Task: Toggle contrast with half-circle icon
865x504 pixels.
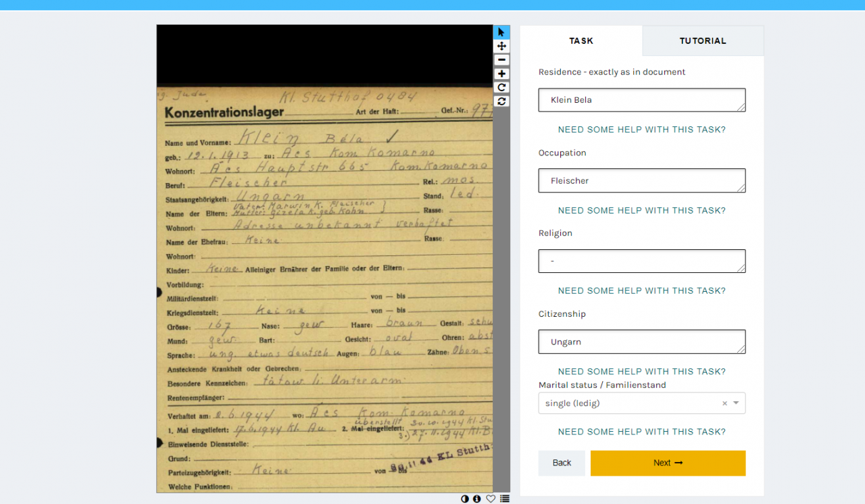Action: pyautogui.click(x=465, y=499)
